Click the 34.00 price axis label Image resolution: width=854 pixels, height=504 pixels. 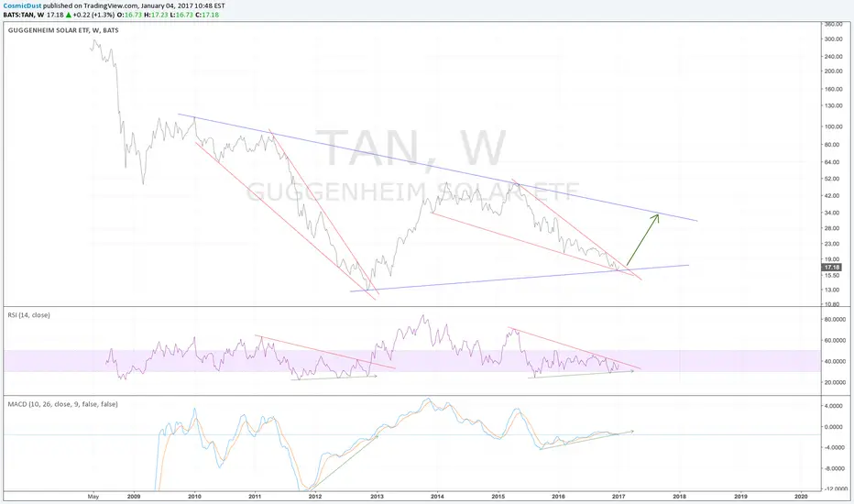point(833,213)
